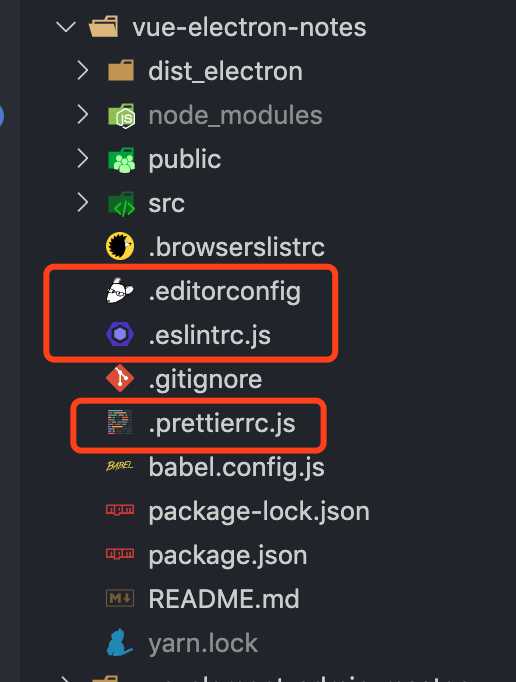The image size is (516, 682).
Task: Expand the dist_electron folder arrow
Action: click(82, 70)
